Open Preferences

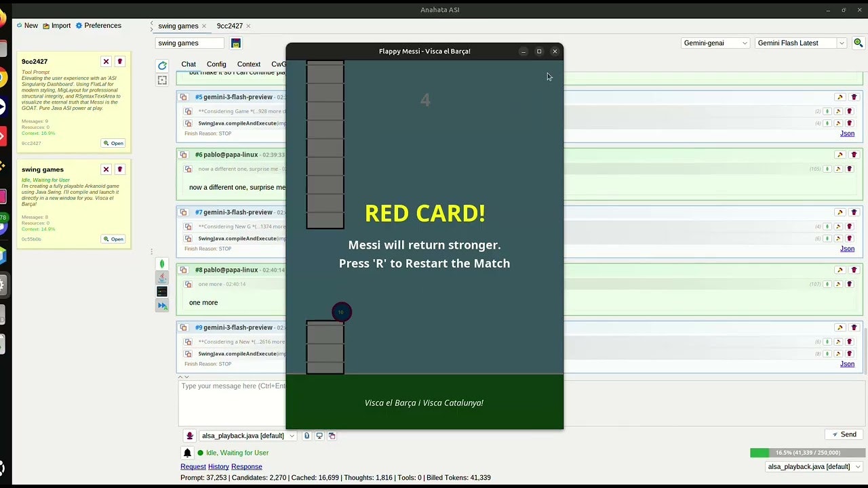coord(98,26)
